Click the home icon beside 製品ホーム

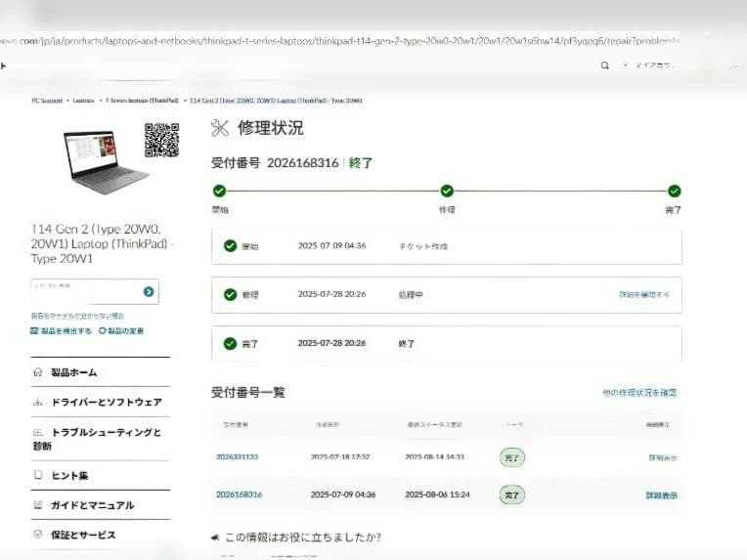click(x=38, y=372)
